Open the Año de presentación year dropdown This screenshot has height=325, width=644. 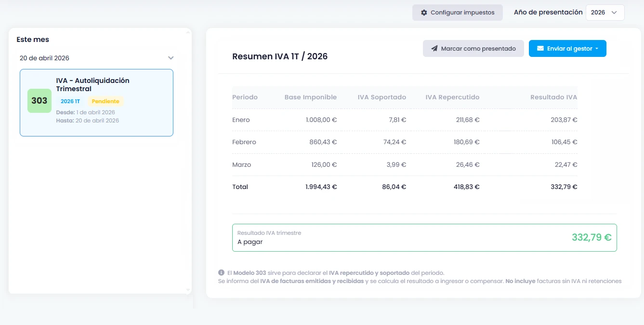[605, 12]
